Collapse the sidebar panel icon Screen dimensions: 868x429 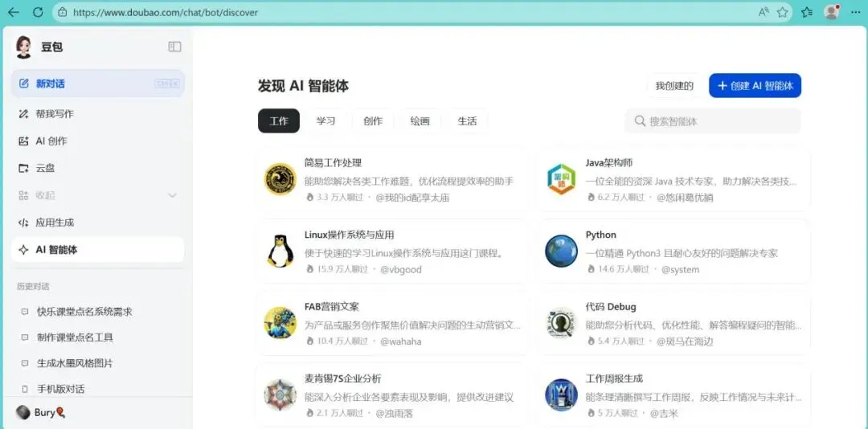click(x=174, y=47)
